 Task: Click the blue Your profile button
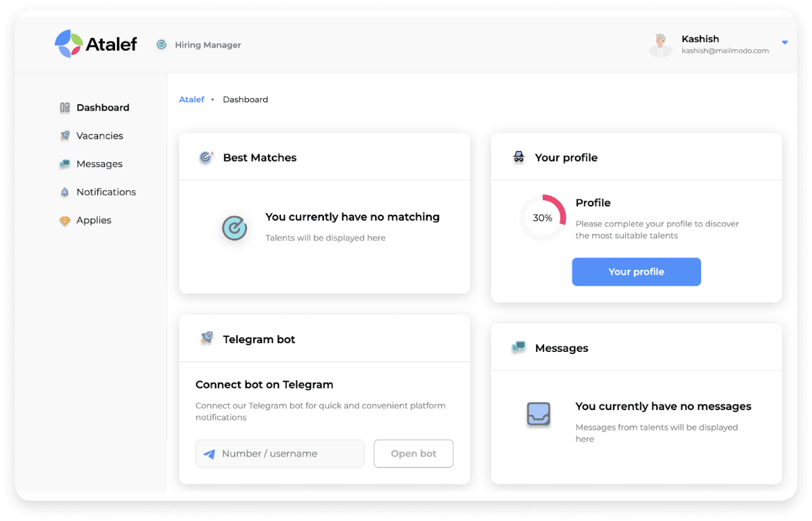pos(636,272)
